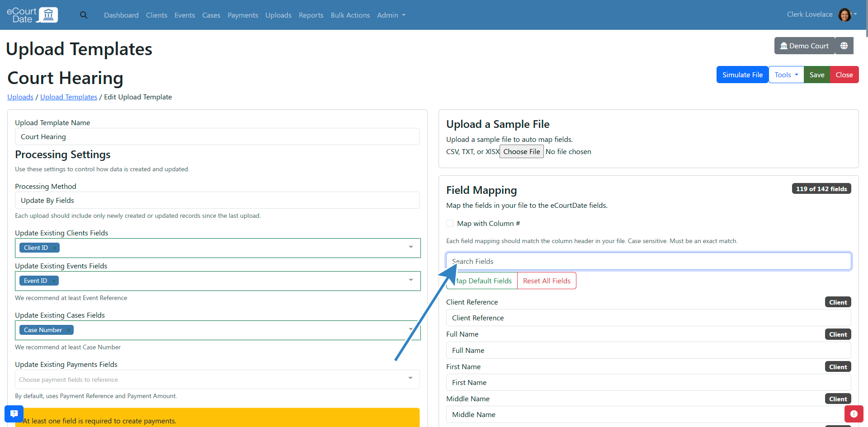
Task: Click the Upload Template Name input
Action: (217, 136)
